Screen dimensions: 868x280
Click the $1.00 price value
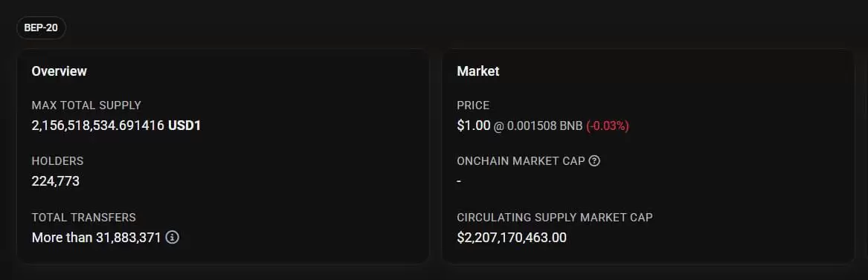pos(473,126)
